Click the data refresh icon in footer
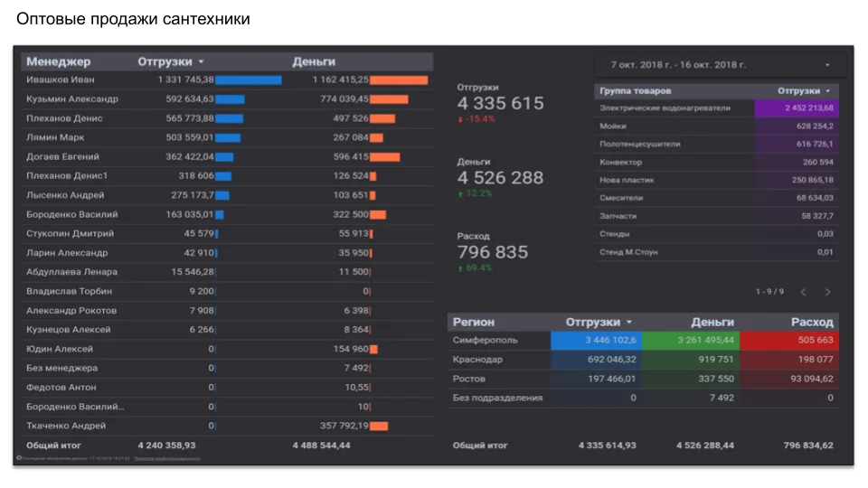This screenshot has height=488, width=868. [x=19, y=458]
